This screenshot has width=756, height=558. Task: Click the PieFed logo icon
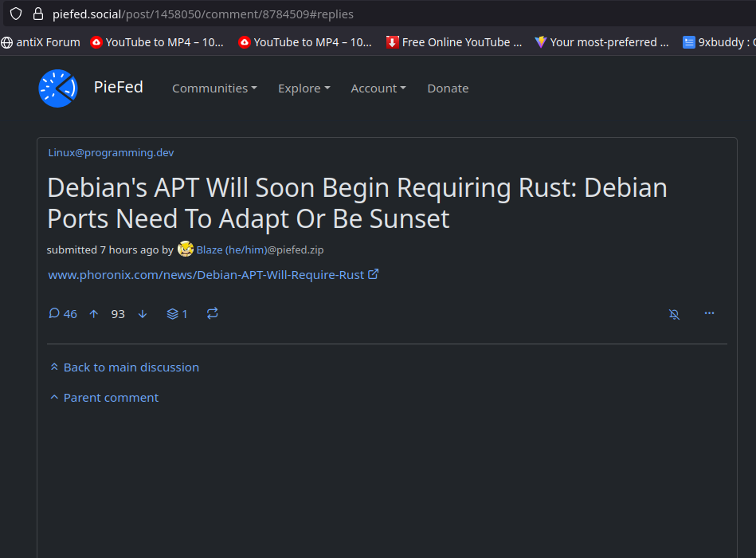pyautogui.click(x=58, y=88)
